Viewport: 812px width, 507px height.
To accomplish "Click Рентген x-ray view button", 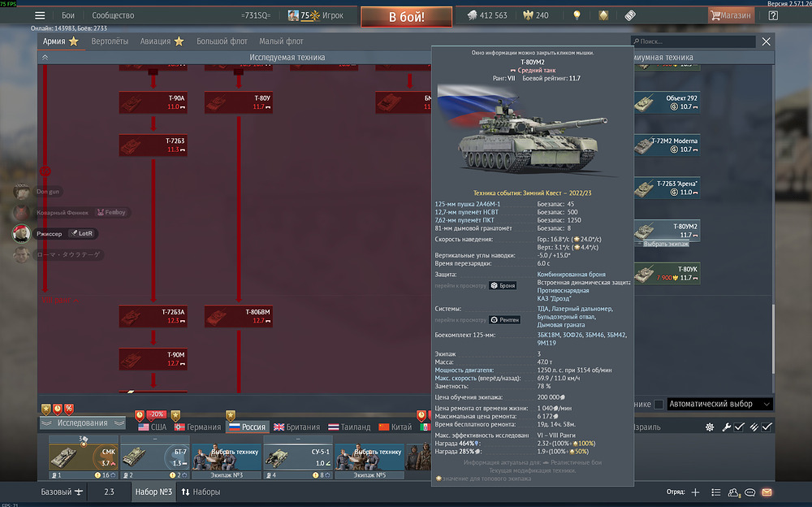I will (504, 320).
